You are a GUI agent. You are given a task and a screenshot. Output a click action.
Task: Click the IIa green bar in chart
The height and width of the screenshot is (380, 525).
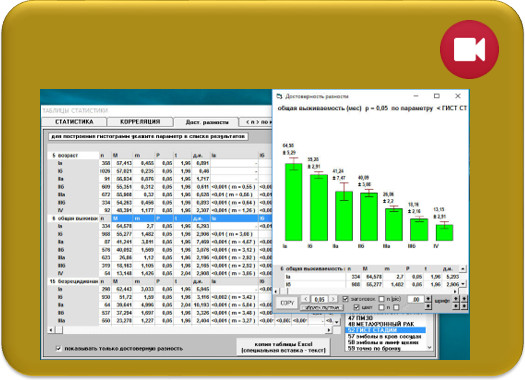pyautogui.click(x=344, y=216)
